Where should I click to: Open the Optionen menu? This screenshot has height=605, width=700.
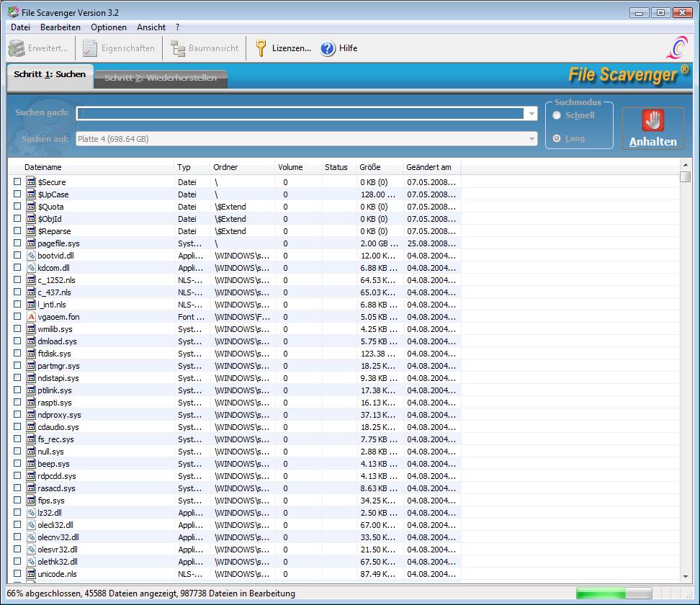109,27
